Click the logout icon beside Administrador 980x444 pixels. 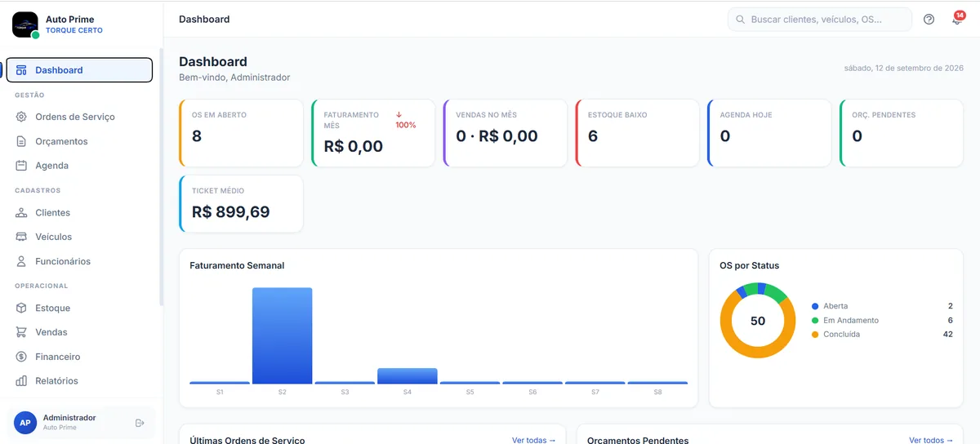click(x=140, y=423)
